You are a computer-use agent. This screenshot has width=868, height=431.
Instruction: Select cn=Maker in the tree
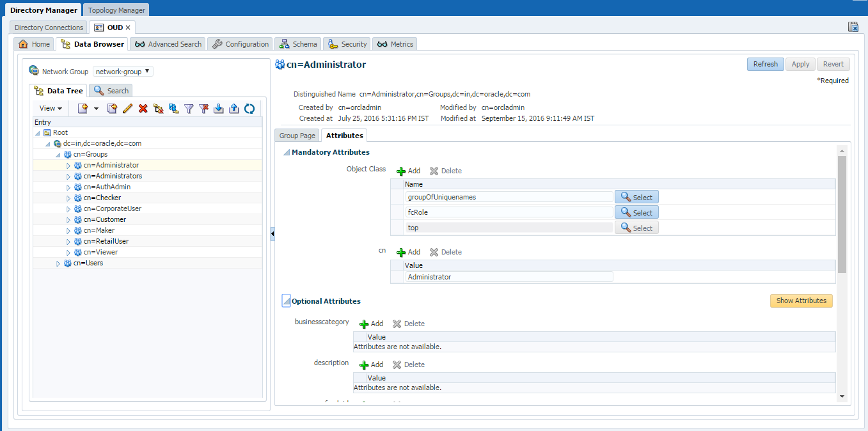[x=99, y=231]
